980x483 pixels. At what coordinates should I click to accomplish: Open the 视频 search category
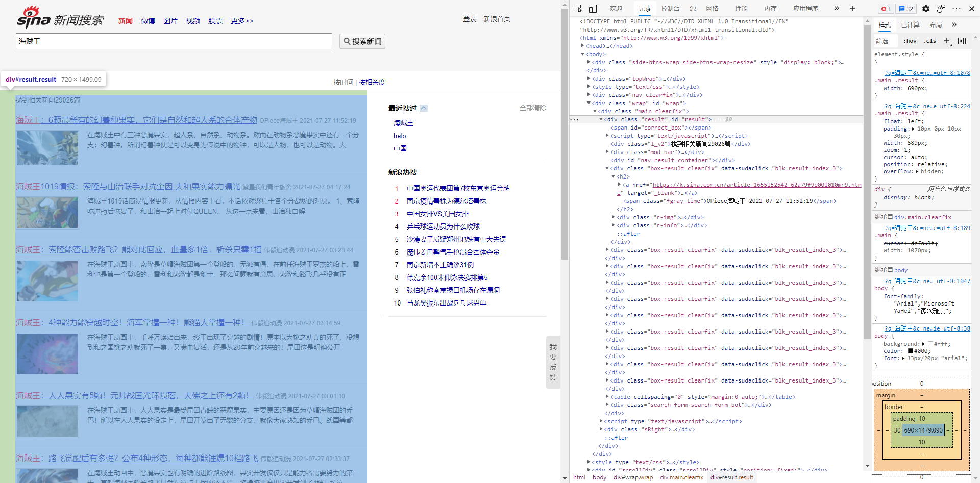click(193, 21)
